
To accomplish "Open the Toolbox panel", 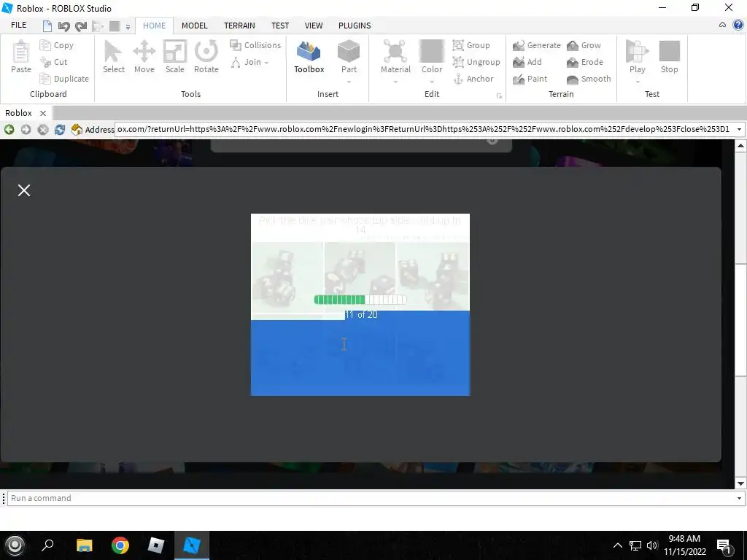I will [x=309, y=57].
